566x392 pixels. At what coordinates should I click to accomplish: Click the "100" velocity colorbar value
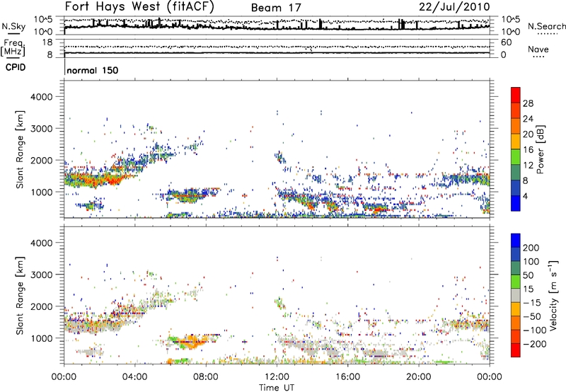point(531,262)
